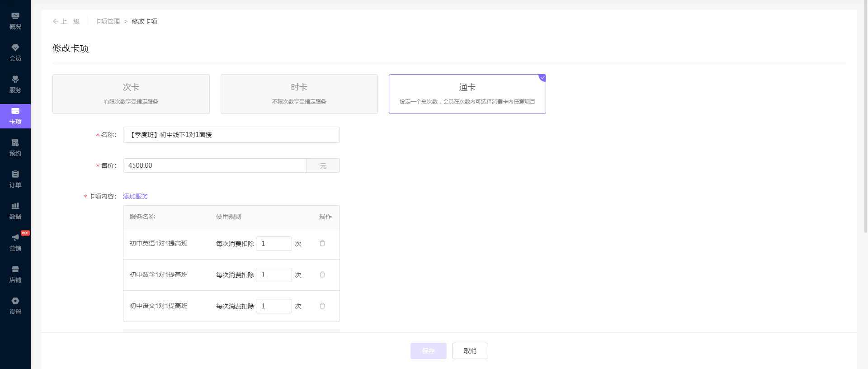
Task: Open 预约 appointments in sidebar
Action: [x=15, y=148]
